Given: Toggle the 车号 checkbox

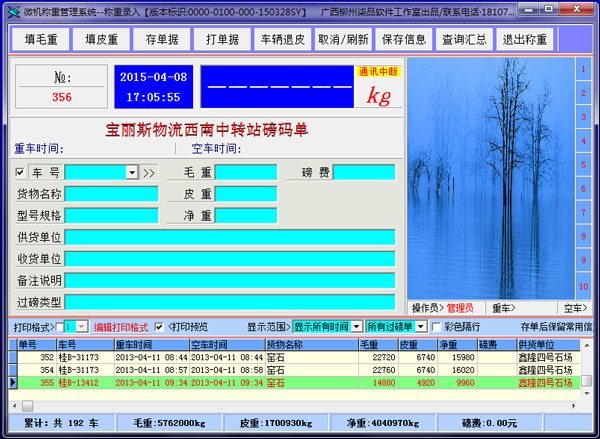Looking at the screenshot, I should pyautogui.click(x=21, y=172).
